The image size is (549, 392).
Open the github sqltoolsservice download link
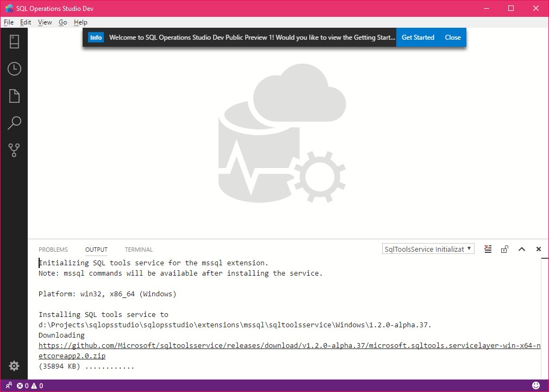290,351
